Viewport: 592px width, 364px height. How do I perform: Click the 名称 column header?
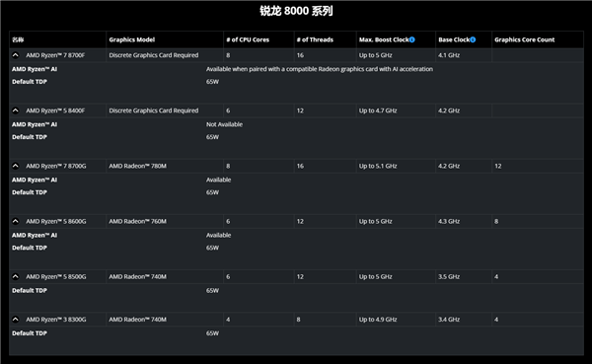(x=18, y=39)
